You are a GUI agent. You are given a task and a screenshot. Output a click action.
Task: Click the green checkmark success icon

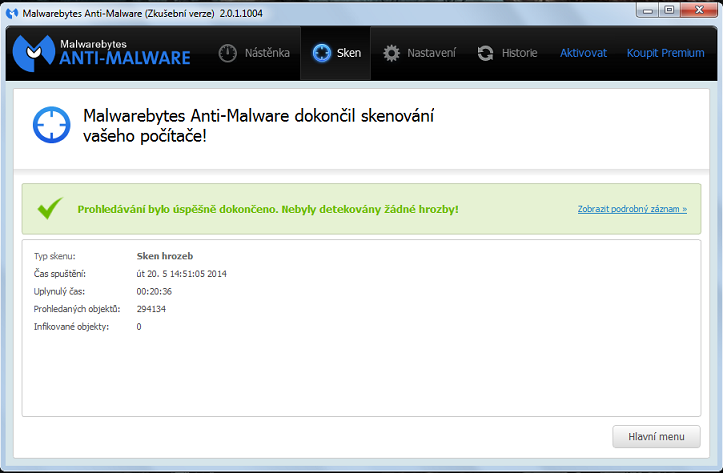pyautogui.click(x=50, y=208)
